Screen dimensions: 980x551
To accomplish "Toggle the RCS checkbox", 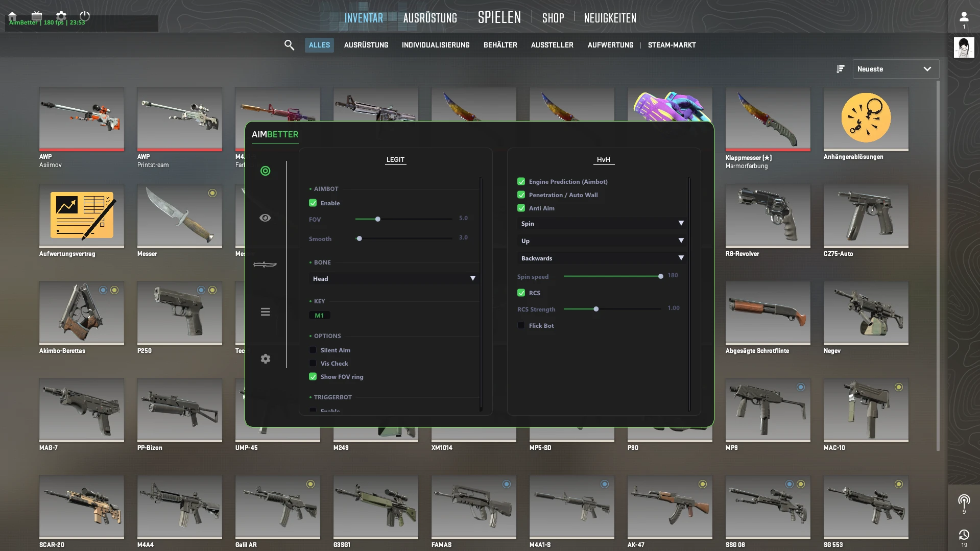I will coord(521,293).
